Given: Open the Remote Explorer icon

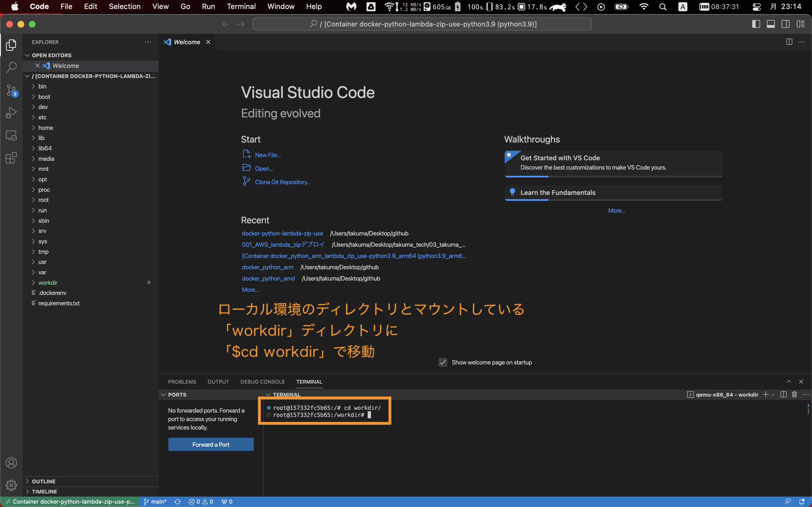Looking at the screenshot, I should tap(11, 135).
